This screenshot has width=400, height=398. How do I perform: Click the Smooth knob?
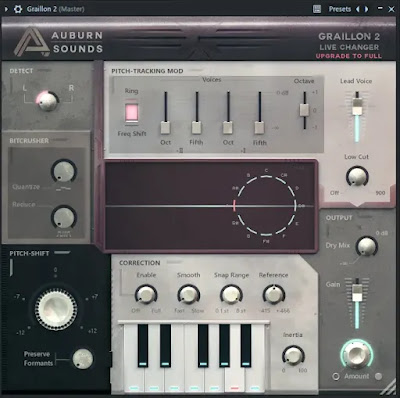coord(188,295)
